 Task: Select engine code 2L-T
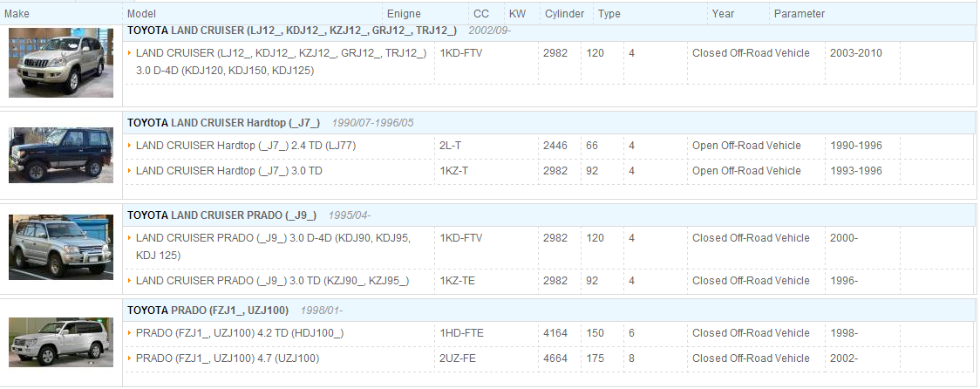[x=451, y=146]
